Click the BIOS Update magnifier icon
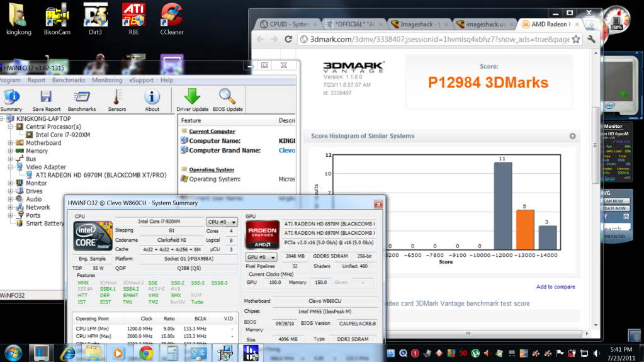The height and width of the screenshot is (362, 644). tap(227, 100)
